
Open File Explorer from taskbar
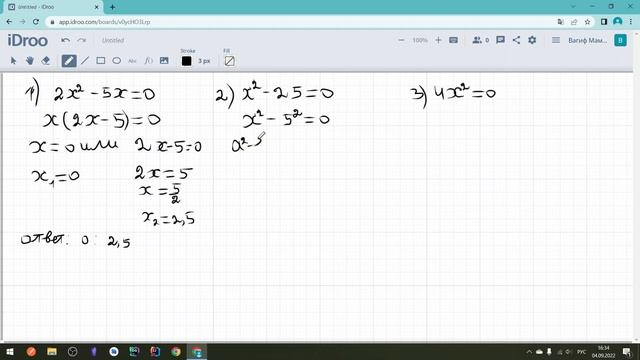point(52,352)
